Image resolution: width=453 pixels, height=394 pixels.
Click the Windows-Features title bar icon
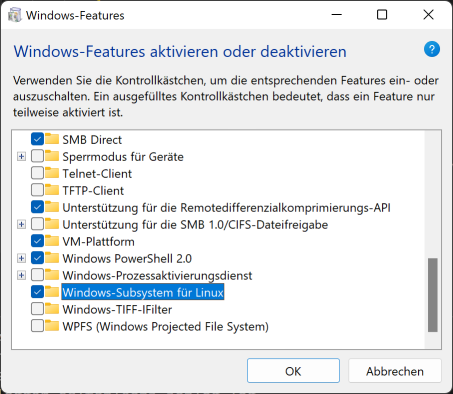coord(15,15)
